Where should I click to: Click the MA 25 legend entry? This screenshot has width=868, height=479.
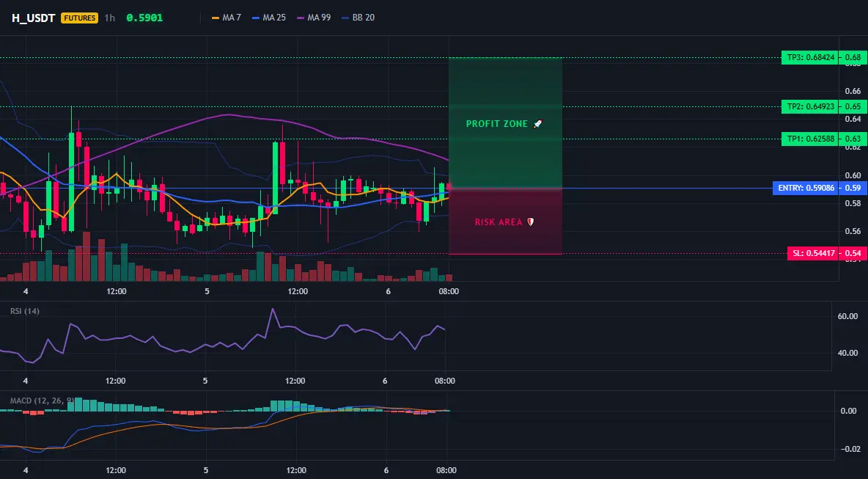pyautogui.click(x=269, y=18)
